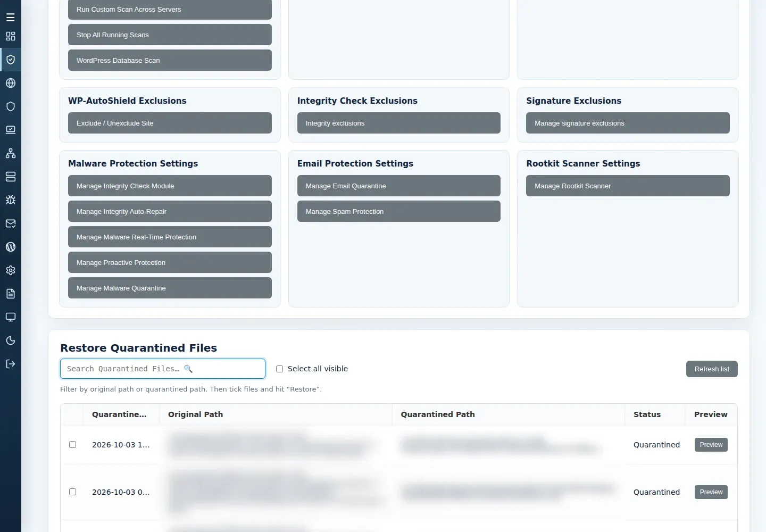Click the plain shield icon in sidebar
766x532 pixels.
pos(11,106)
